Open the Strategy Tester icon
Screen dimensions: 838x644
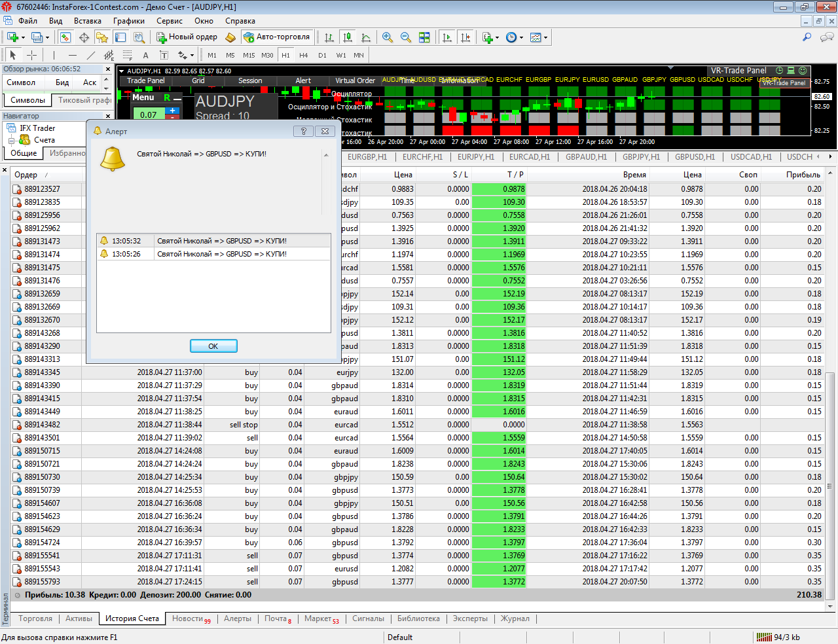point(139,37)
